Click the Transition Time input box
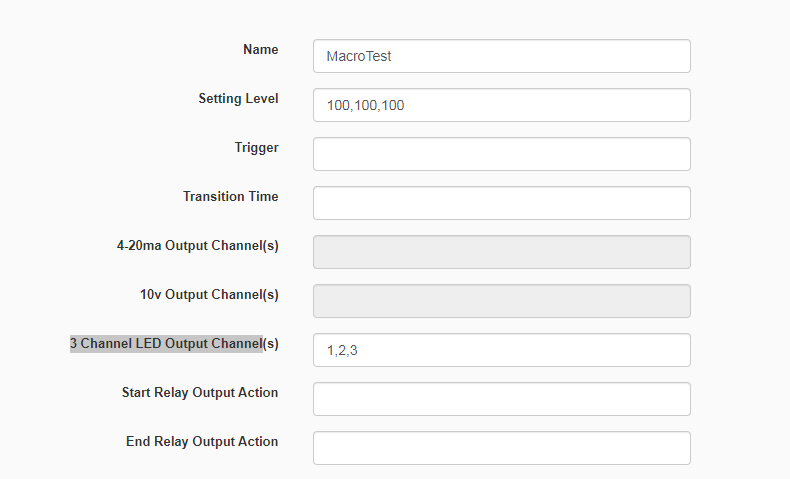The height and width of the screenshot is (479, 790). pyautogui.click(x=501, y=203)
